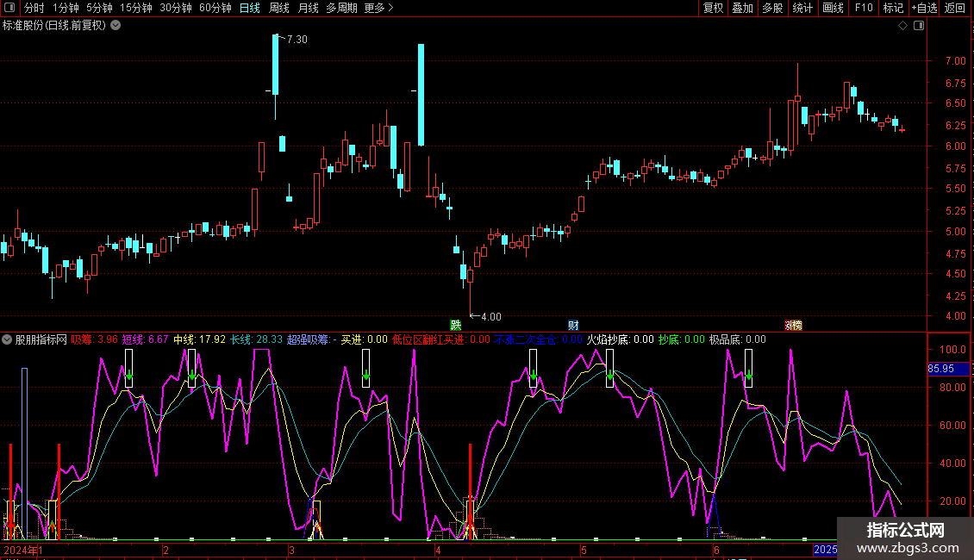Switch to 周线 weekly tab
The height and width of the screenshot is (560, 974).
[279, 8]
